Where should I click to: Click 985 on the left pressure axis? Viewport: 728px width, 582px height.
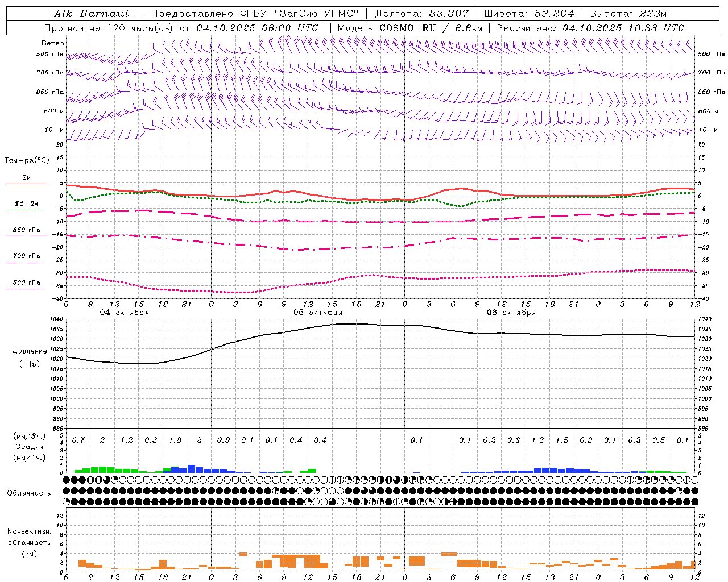click(59, 429)
